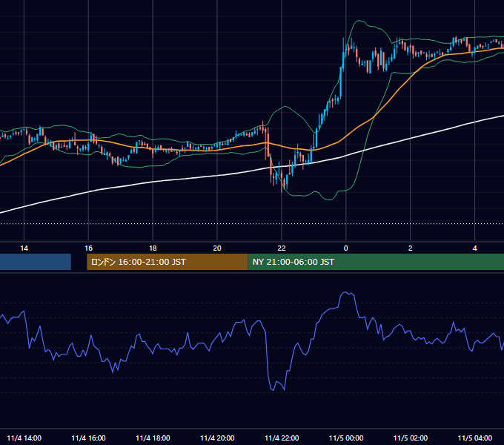504x445 pixels.
Task: Click the 11/5 02:00 time label
Action: pyautogui.click(x=411, y=438)
